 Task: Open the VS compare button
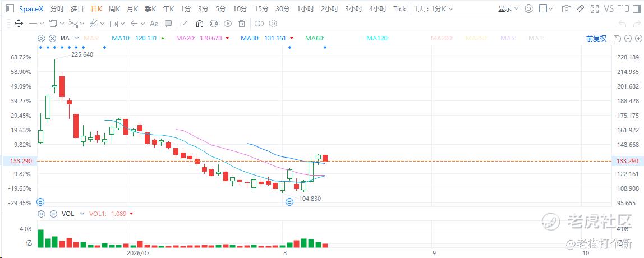point(609,8)
